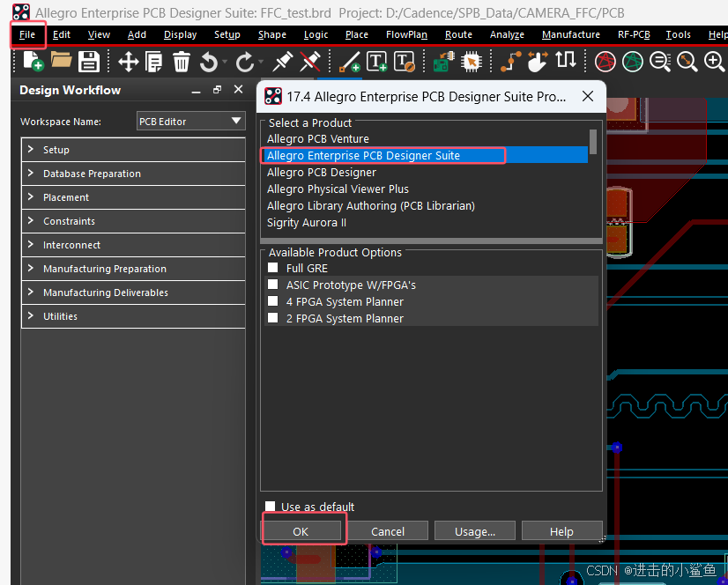The image size is (728, 585).
Task: Select the Add Connect routing tool
Action: click(510, 62)
